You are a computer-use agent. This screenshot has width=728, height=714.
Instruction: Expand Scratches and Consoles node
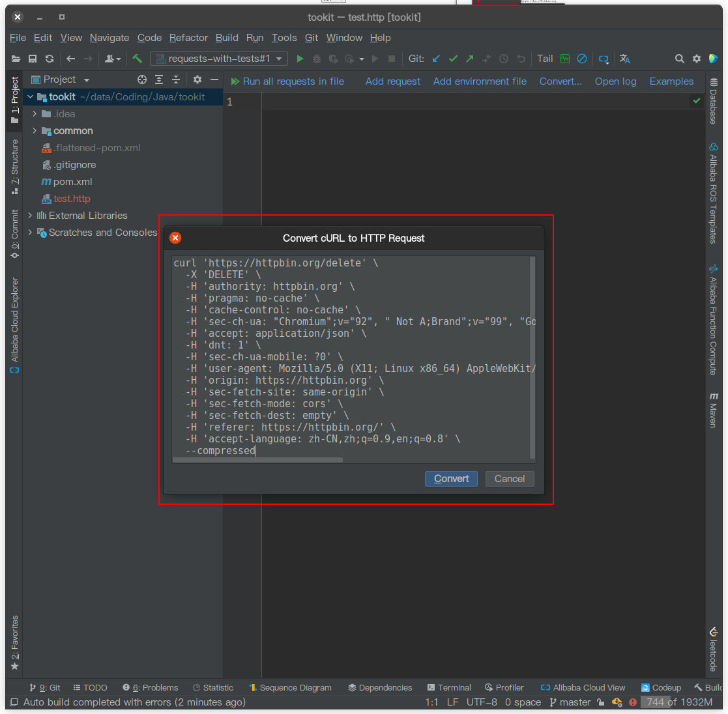pyautogui.click(x=30, y=233)
